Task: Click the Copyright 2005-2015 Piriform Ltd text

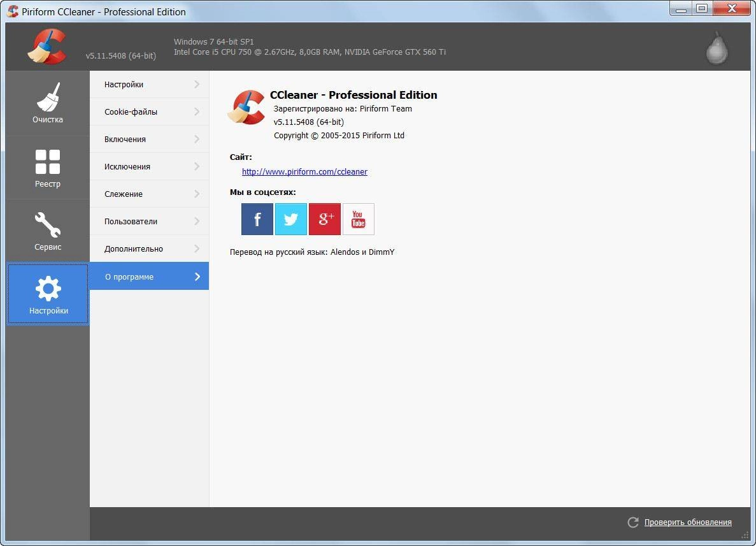Action: (x=339, y=136)
